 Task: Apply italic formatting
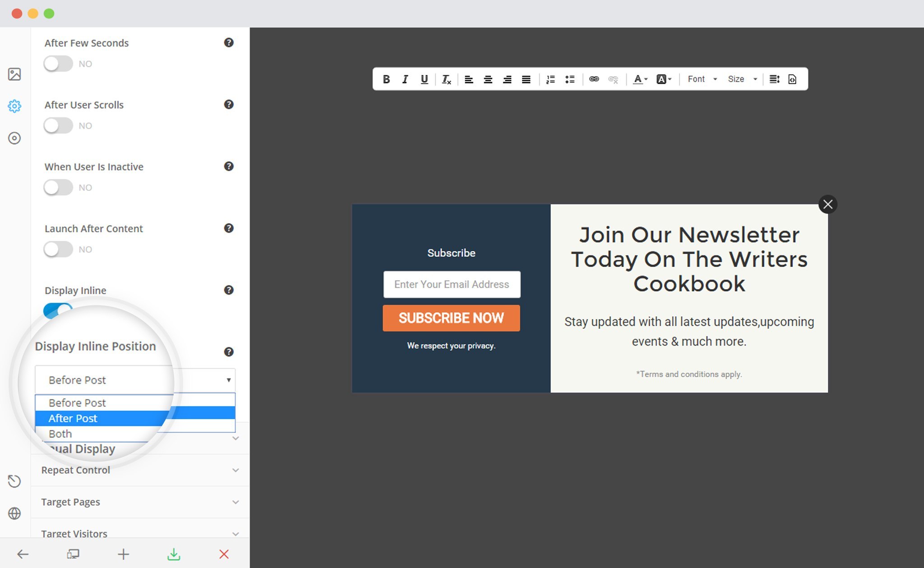click(405, 79)
